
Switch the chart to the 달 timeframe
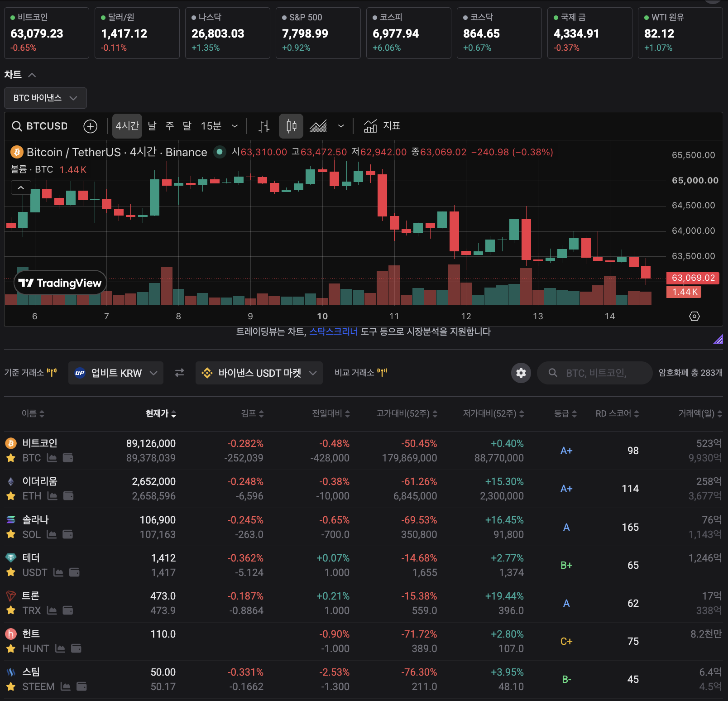[187, 126]
